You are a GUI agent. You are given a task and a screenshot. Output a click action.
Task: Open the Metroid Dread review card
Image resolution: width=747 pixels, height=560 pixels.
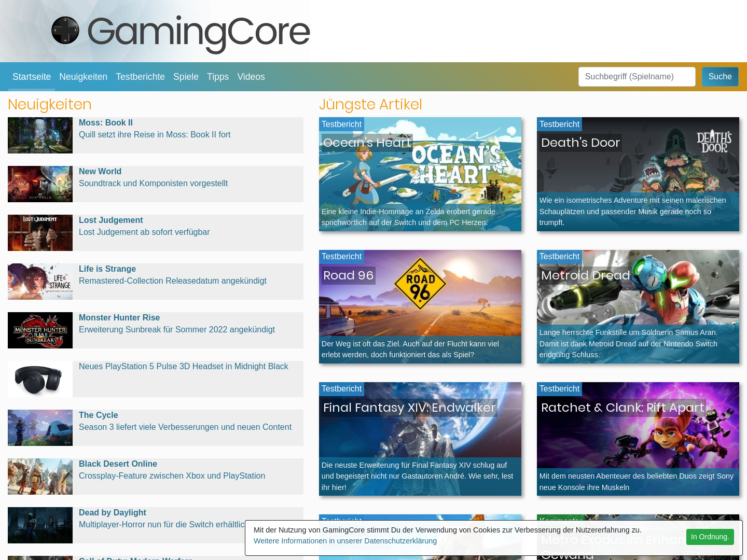point(638,307)
